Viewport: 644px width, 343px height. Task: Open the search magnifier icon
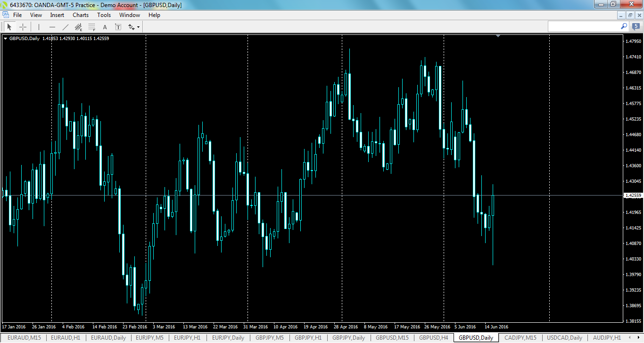[623, 26]
